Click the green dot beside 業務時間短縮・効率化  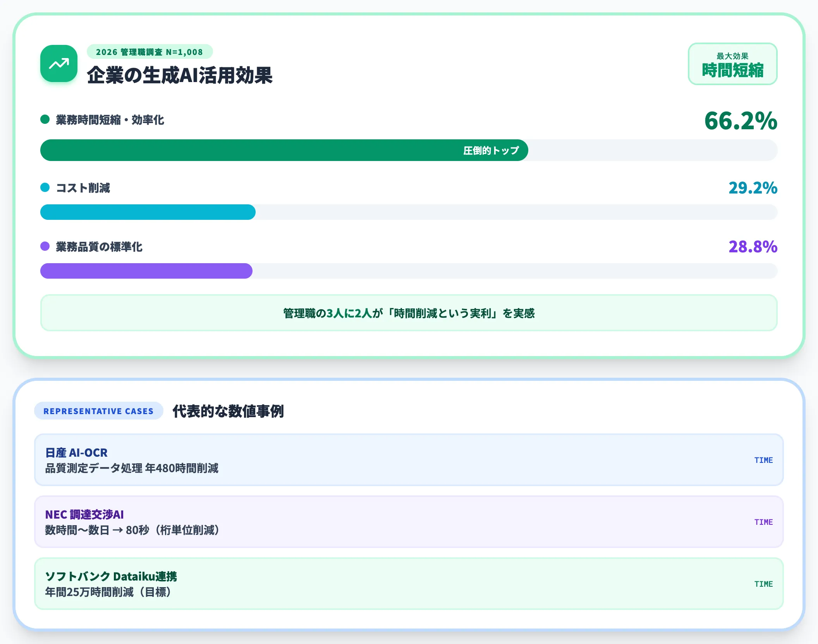(x=45, y=119)
